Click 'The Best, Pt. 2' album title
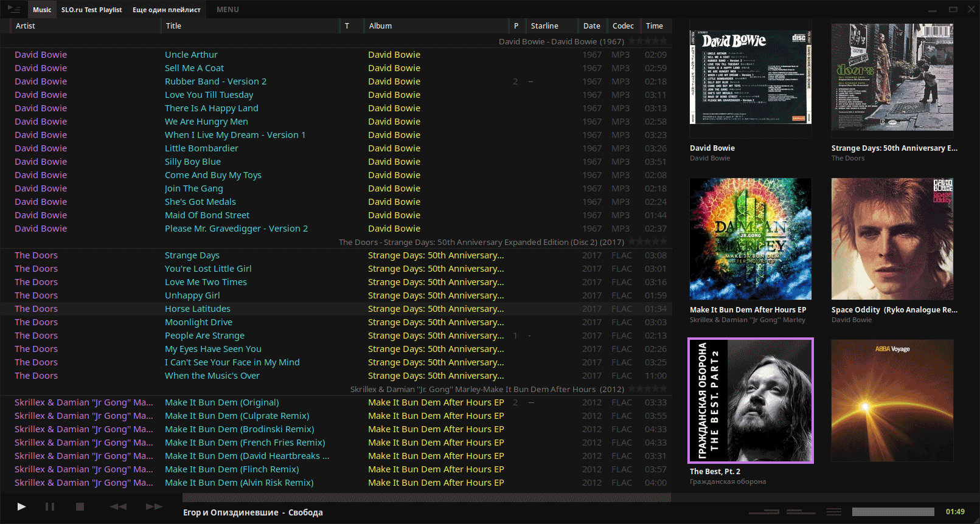 [x=715, y=472]
